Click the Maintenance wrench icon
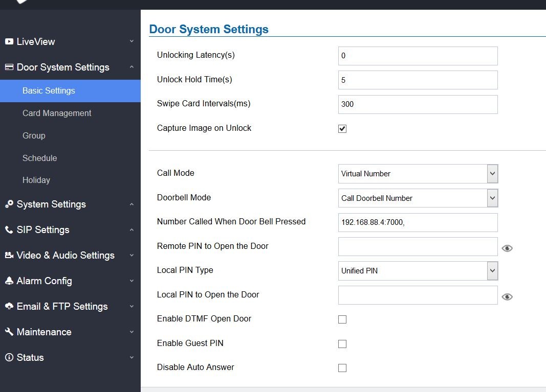Viewport: 546px width, 392px height. point(9,332)
